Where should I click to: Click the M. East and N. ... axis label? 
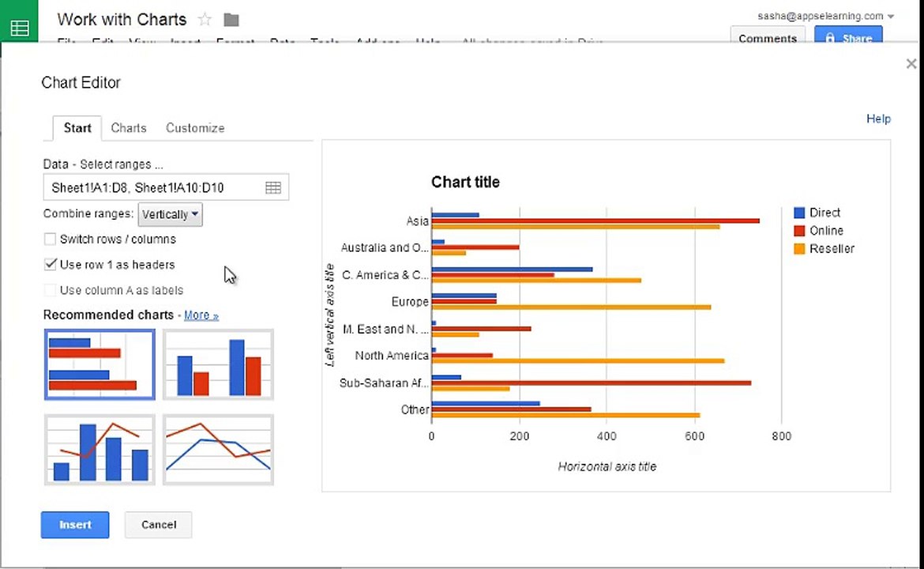coord(385,329)
